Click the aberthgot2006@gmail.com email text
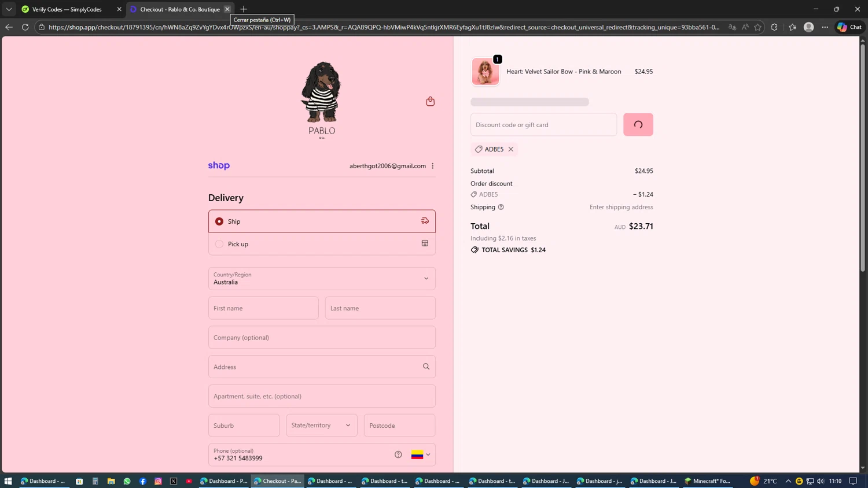Viewport: 868px width, 488px height. point(388,166)
